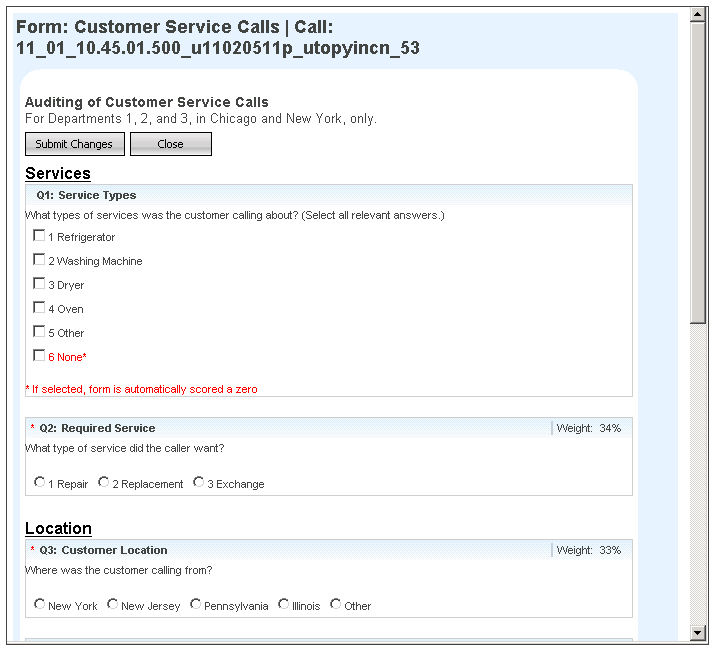Viewport: 713px width, 653px height.
Task: Pick Illinois as customer location
Action: pos(284,605)
